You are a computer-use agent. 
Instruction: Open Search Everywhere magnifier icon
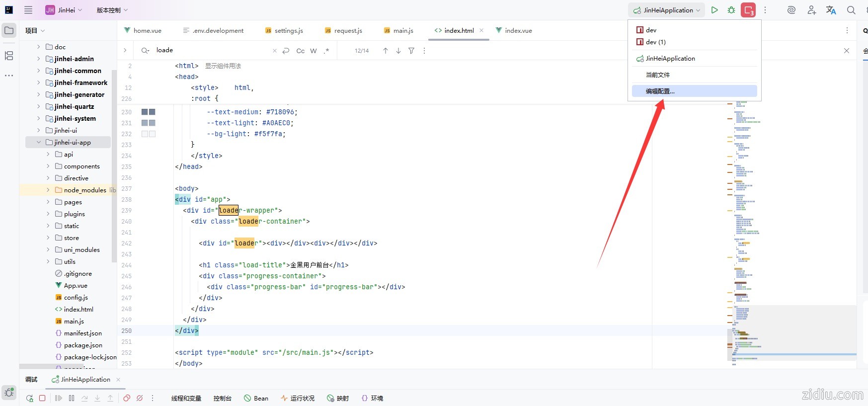[x=851, y=10]
